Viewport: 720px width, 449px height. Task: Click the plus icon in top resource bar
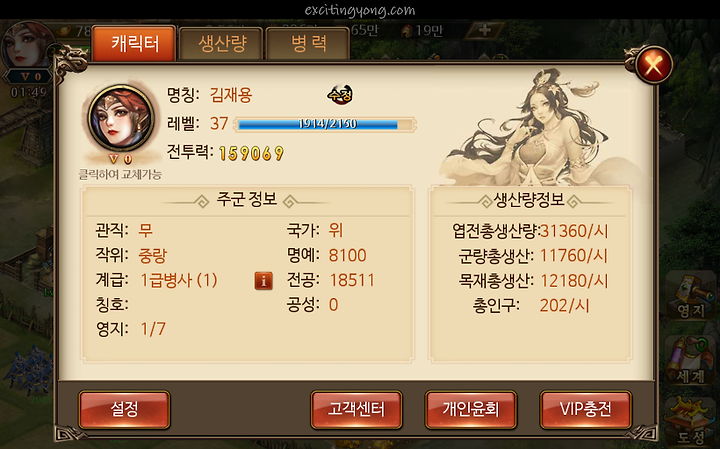(484, 30)
